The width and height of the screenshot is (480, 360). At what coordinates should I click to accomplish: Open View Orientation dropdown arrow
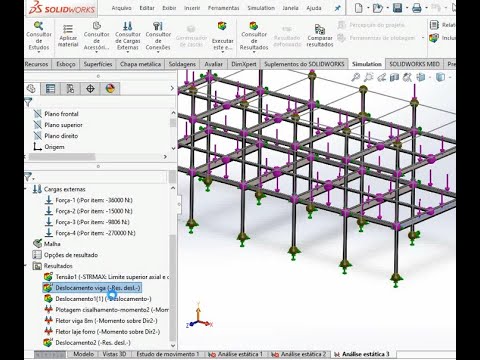pyautogui.click(x=430, y=78)
